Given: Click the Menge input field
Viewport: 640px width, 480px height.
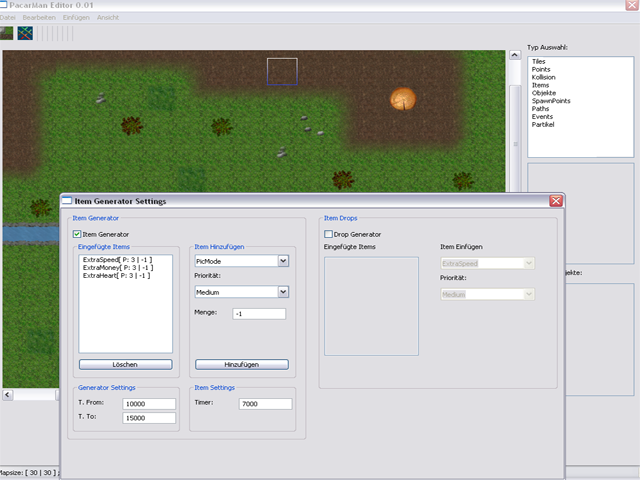Looking at the screenshot, I should point(258,314).
